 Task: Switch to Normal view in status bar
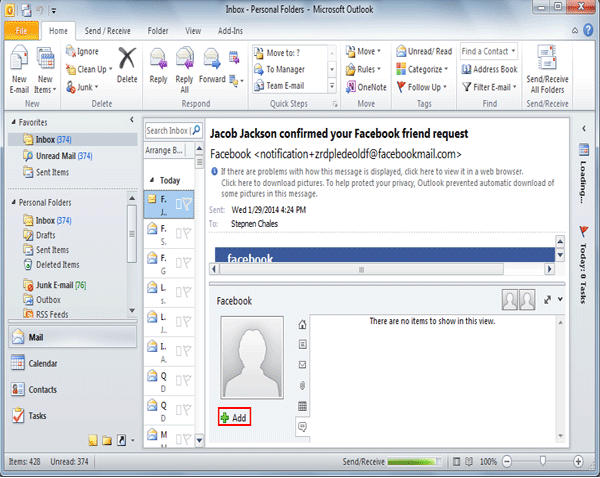[x=456, y=462]
